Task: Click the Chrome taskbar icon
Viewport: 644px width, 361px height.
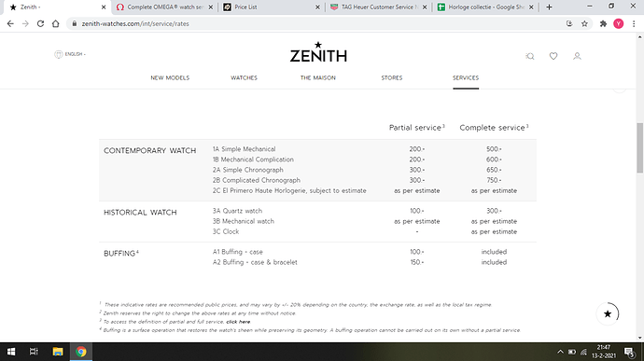Action: pos(81,352)
